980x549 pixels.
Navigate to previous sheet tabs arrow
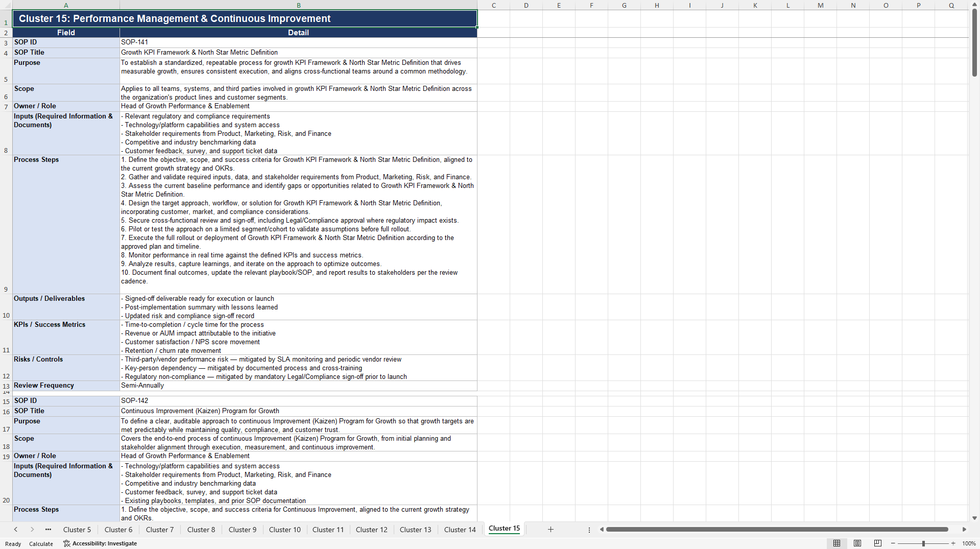[16, 530]
